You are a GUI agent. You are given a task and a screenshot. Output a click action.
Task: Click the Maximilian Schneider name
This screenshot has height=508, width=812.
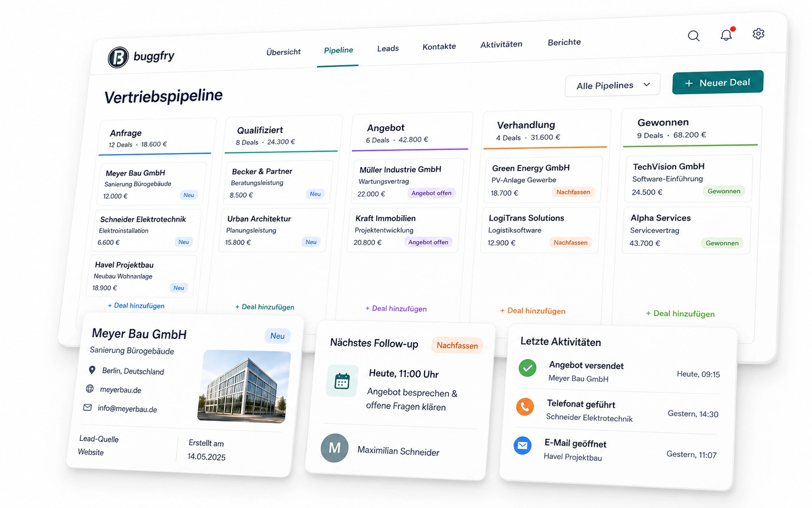tap(398, 451)
